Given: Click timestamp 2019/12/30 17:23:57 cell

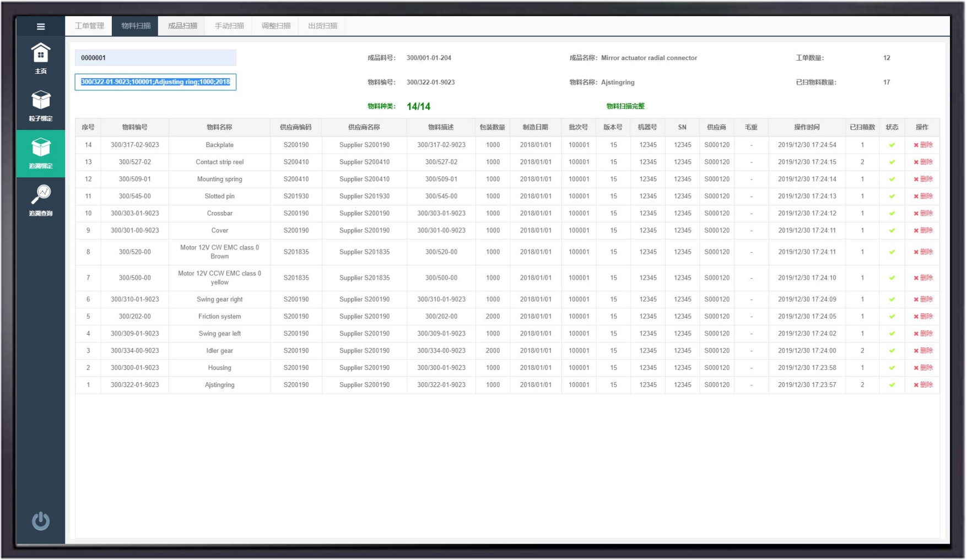Looking at the screenshot, I should pos(807,384).
